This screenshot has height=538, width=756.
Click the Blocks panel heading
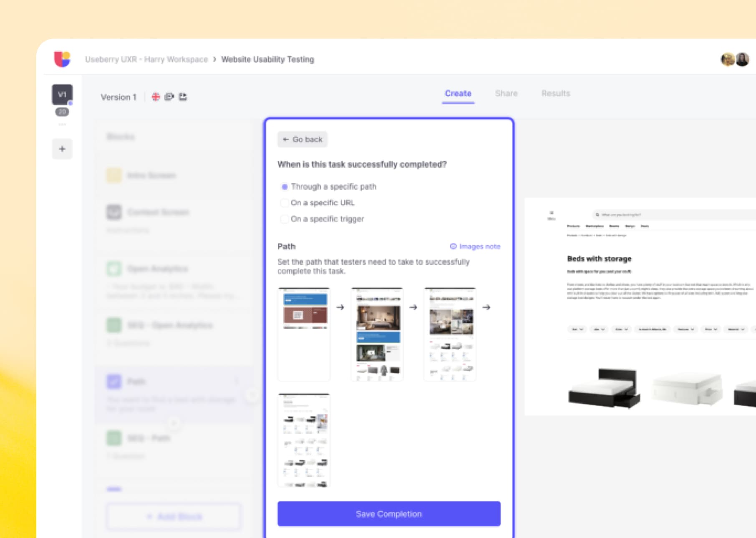coord(121,137)
